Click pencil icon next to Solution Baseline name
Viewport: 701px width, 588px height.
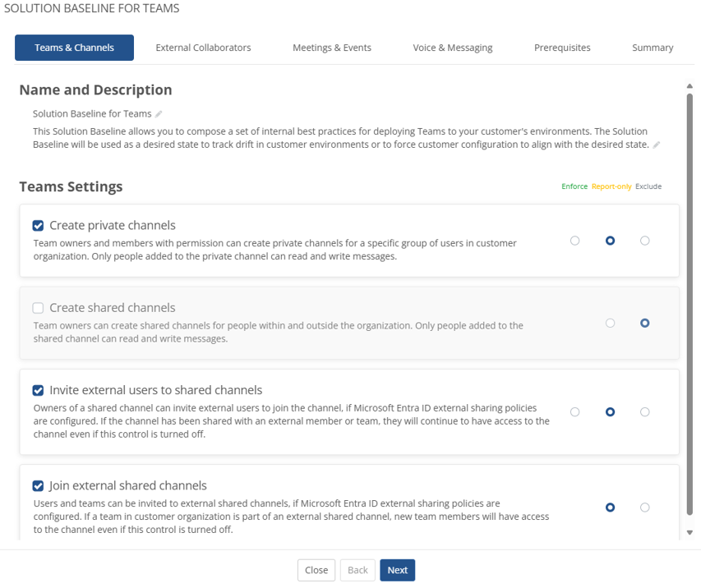159,114
